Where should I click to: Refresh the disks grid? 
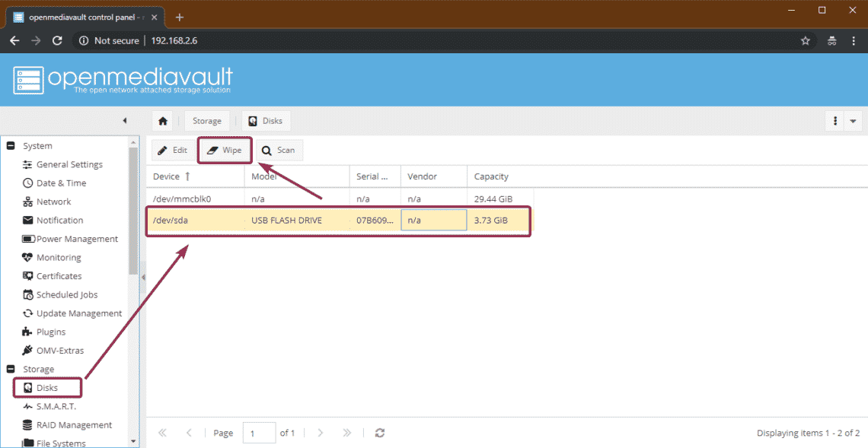click(380, 433)
